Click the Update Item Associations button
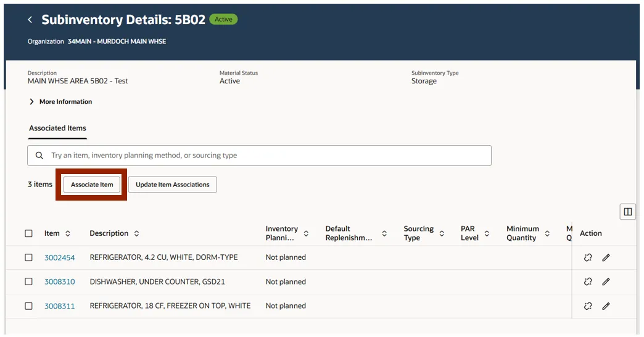This screenshot has height=337, width=644. (x=173, y=185)
